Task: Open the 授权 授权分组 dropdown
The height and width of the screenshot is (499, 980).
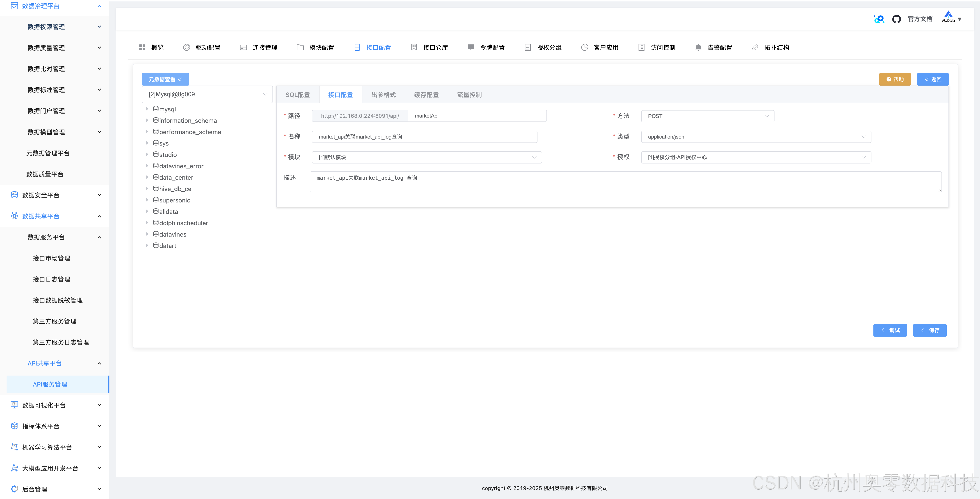Action: click(756, 157)
